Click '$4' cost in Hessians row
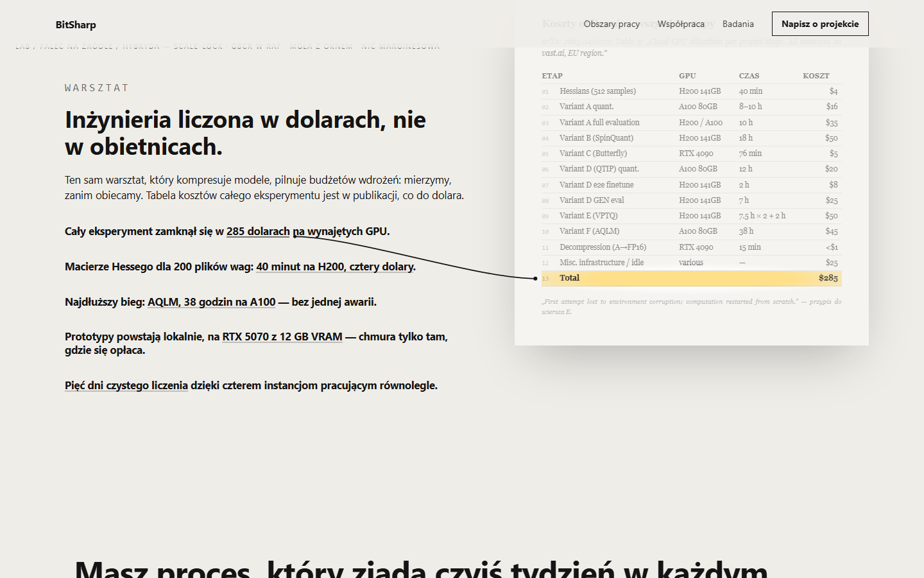This screenshot has height=578, width=924. point(834,91)
